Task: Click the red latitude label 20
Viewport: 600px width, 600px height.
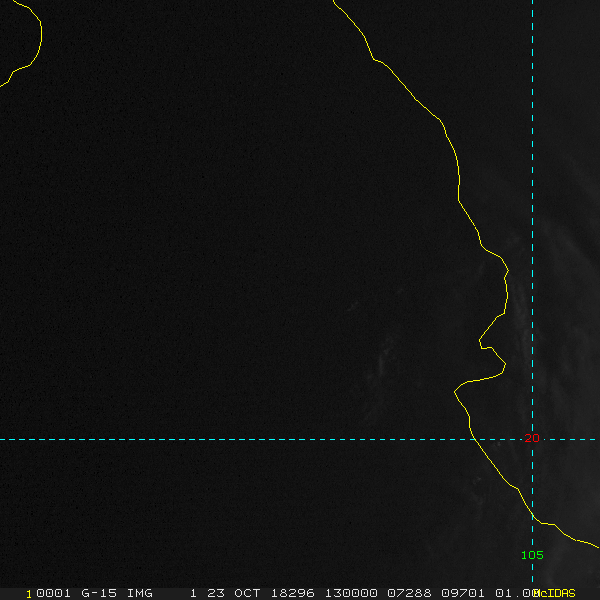Action: tap(531, 438)
